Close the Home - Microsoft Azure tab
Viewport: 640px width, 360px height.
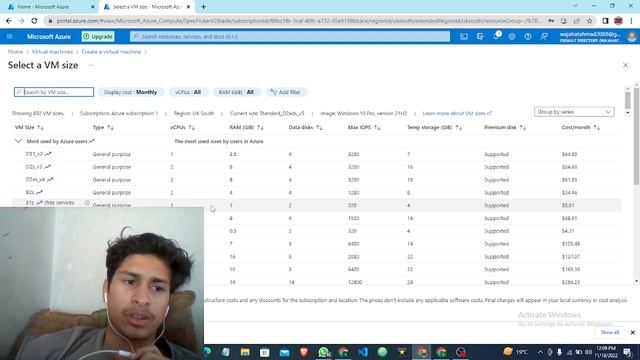[92, 7]
